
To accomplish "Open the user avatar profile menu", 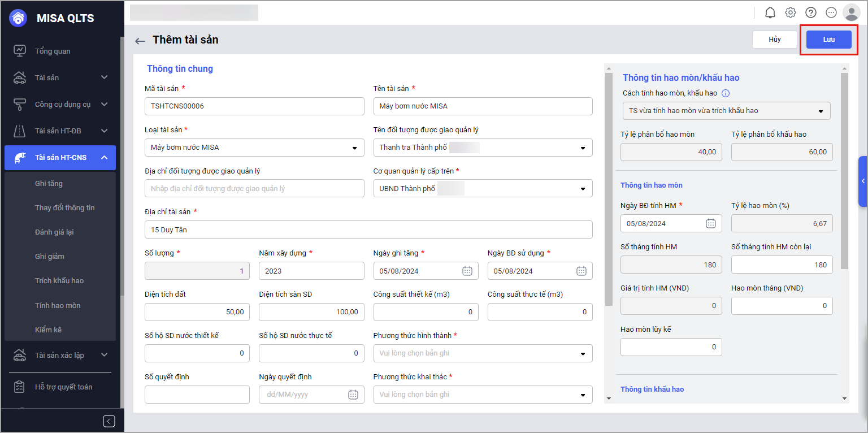I will click(851, 12).
